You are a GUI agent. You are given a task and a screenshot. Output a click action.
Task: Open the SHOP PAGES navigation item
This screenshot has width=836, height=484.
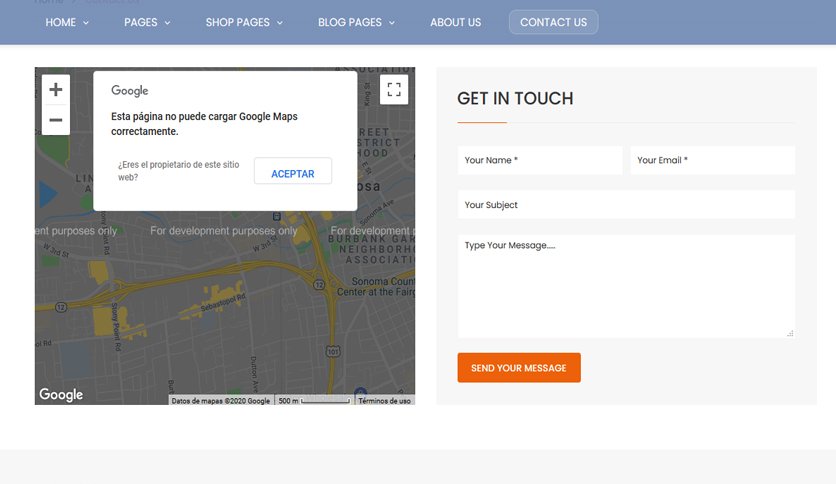[238, 22]
